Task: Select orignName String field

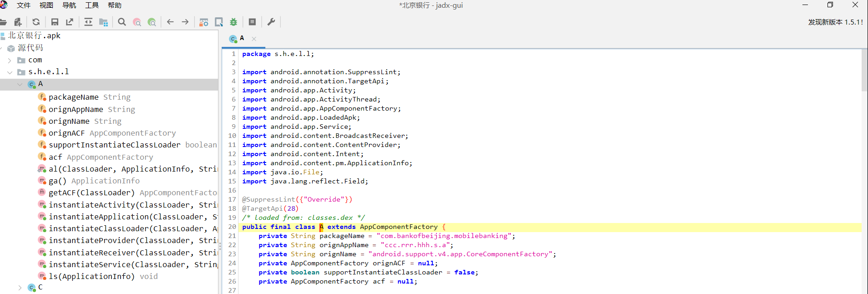Action: (x=85, y=121)
